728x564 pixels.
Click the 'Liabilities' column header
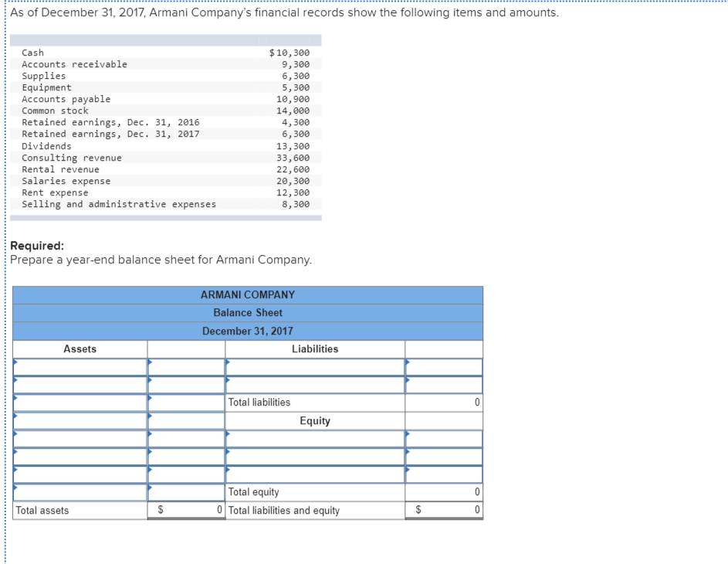[x=315, y=349]
